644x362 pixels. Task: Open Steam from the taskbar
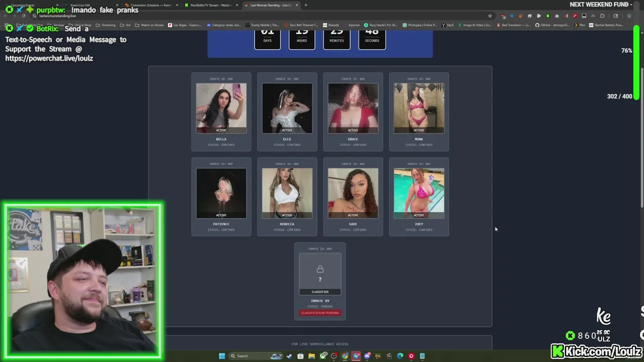click(x=289, y=356)
